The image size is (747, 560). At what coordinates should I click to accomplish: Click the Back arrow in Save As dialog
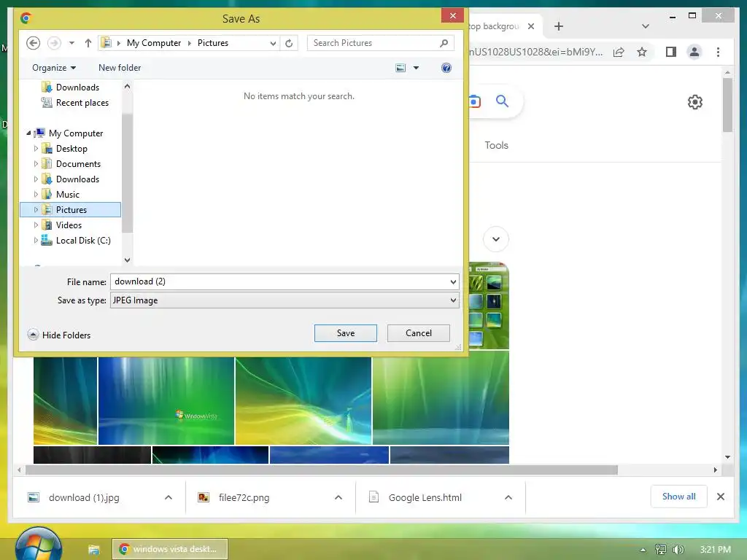click(33, 43)
